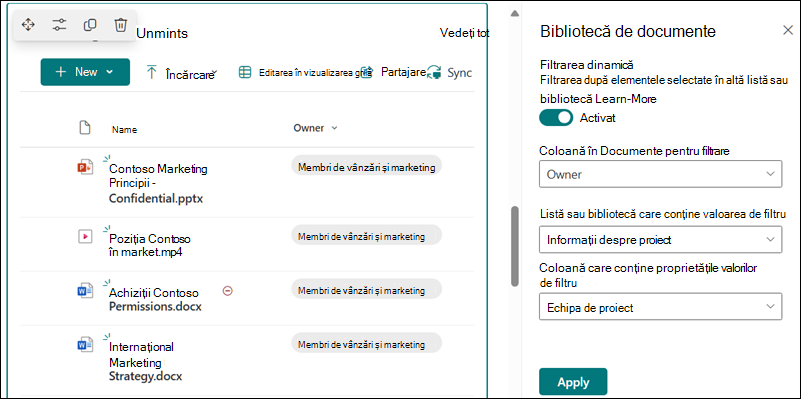This screenshot has height=399, width=801.
Task: Click the vertical scrollbar thumb
Action: (514, 246)
